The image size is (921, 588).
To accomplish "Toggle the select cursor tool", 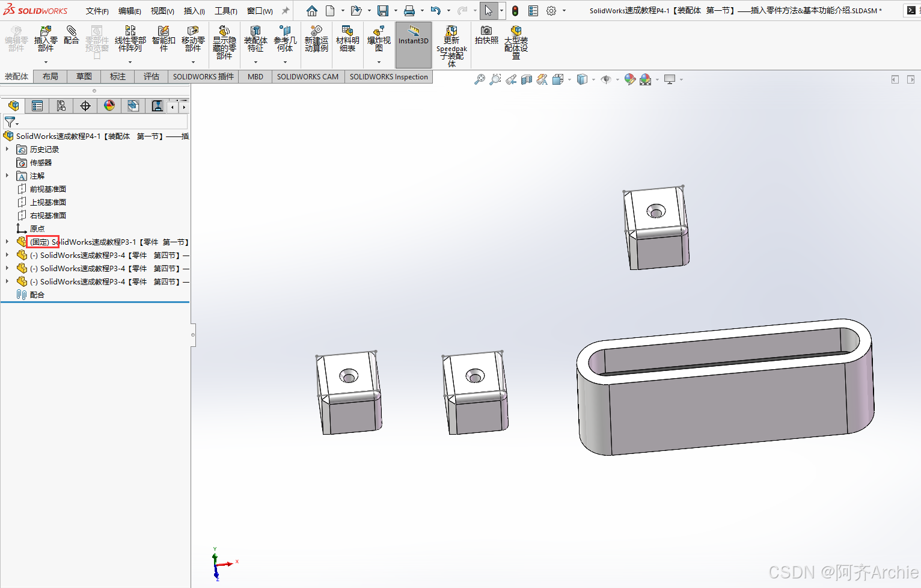I will click(x=488, y=11).
